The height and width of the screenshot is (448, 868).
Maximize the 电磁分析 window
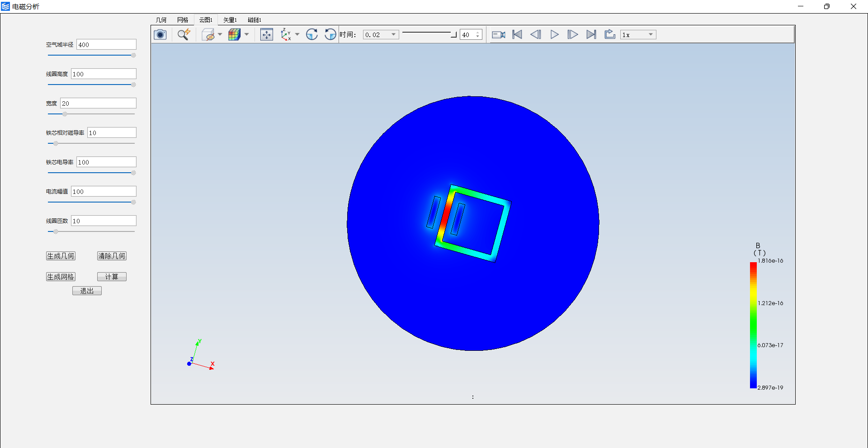tap(827, 6)
